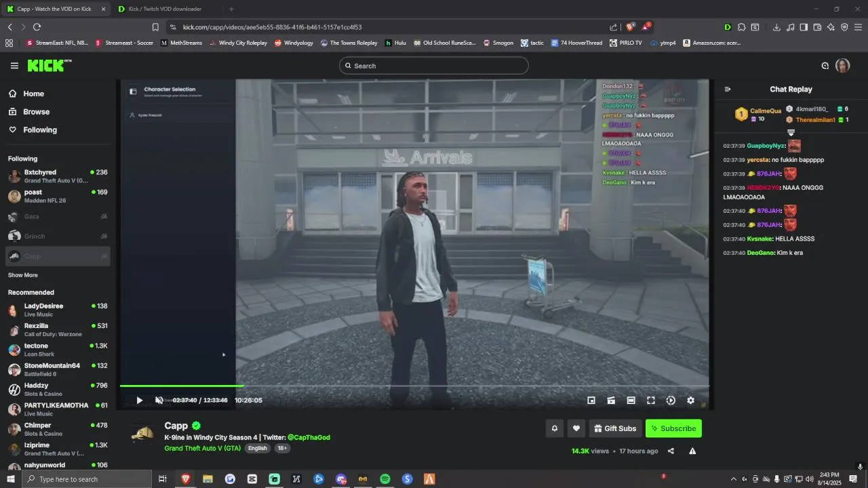This screenshot has width=868, height=488.
Task: Open user profile avatar menu
Action: [843, 66]
